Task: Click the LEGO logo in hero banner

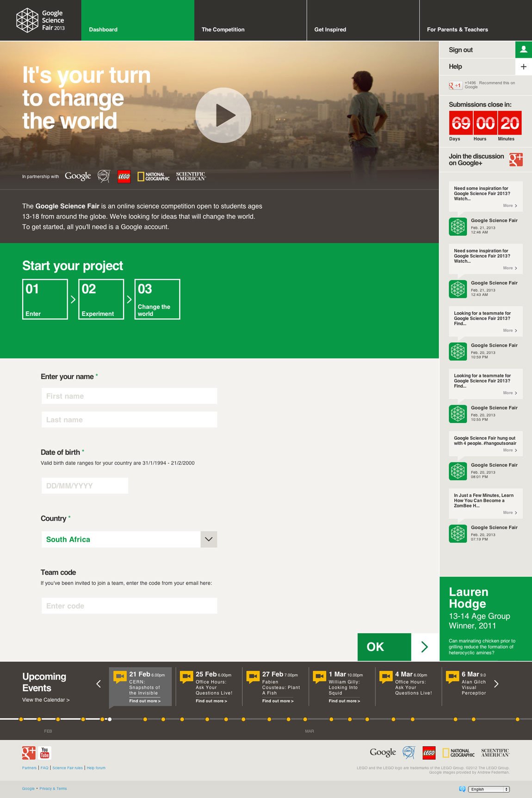Action: [124, 176]
